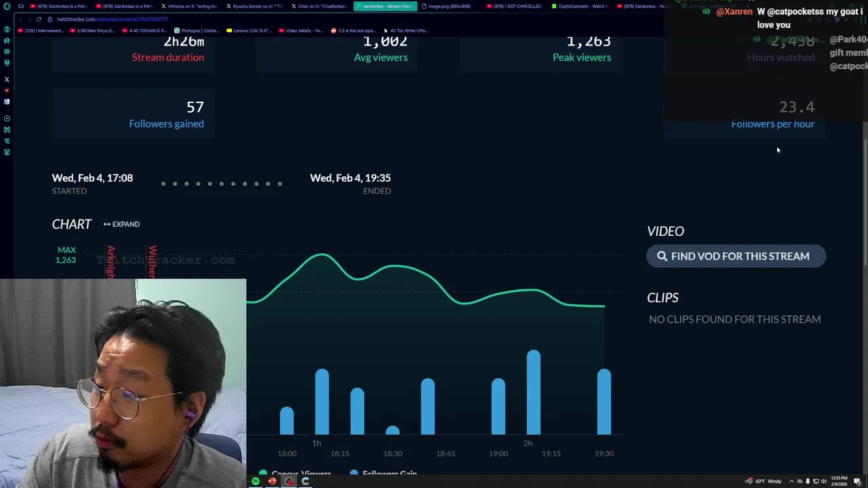The height and width of the screenshot is (488, 868).
Task: Click the Opera GX logo in the top-left
Action: (7, 6)
